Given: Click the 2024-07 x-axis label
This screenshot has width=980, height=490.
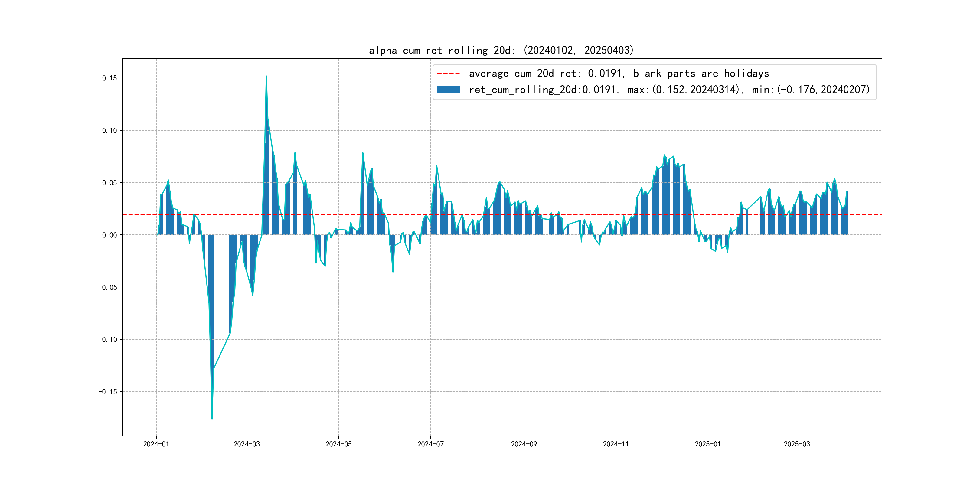Looking at the screenshot, I should 431,444.
